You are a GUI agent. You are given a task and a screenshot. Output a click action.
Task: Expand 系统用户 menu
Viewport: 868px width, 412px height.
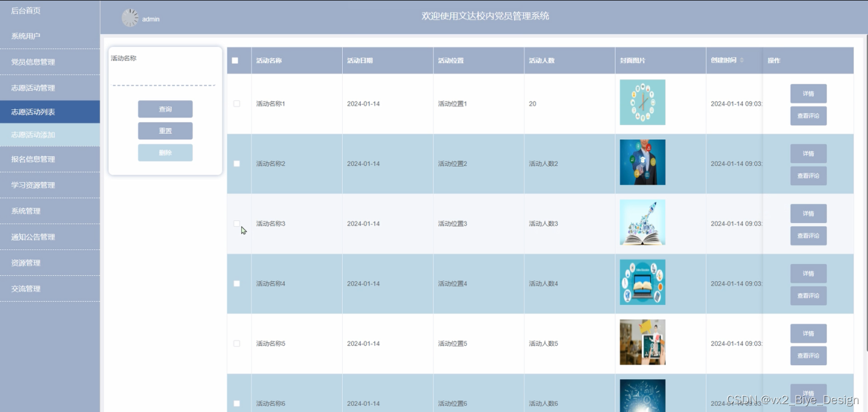click(x=50, y=36)
